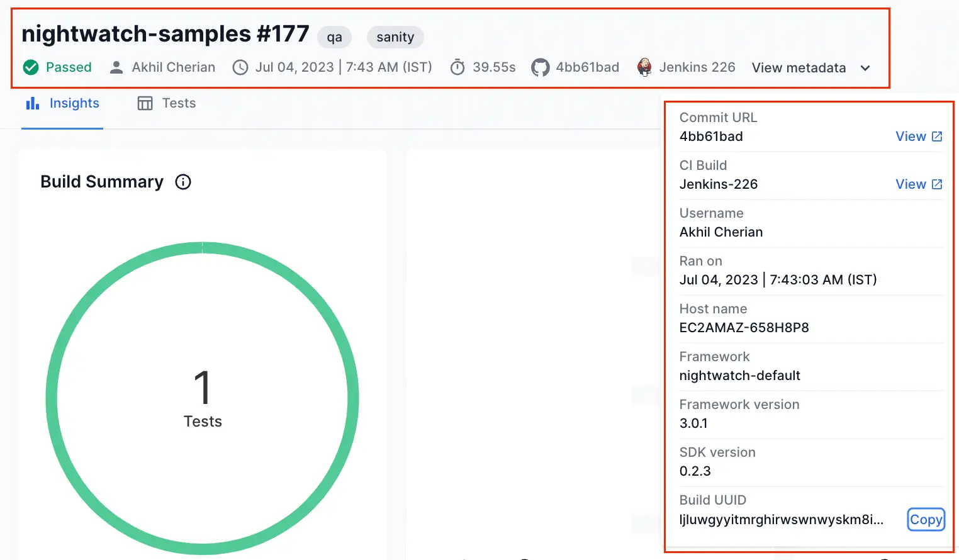This screenshot has height=560, width=959.
Task: Click the truncated Build UUID string
Action: [782, 520]
